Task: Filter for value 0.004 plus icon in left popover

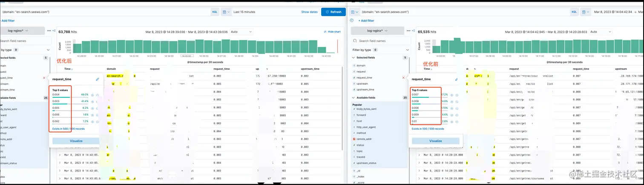Action: point(92,95)
